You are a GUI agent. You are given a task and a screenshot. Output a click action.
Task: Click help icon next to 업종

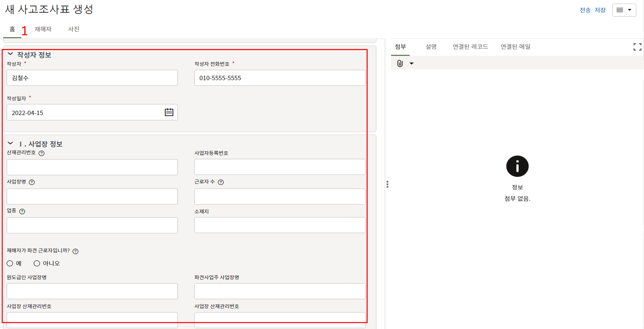click(x=22, y=211)
